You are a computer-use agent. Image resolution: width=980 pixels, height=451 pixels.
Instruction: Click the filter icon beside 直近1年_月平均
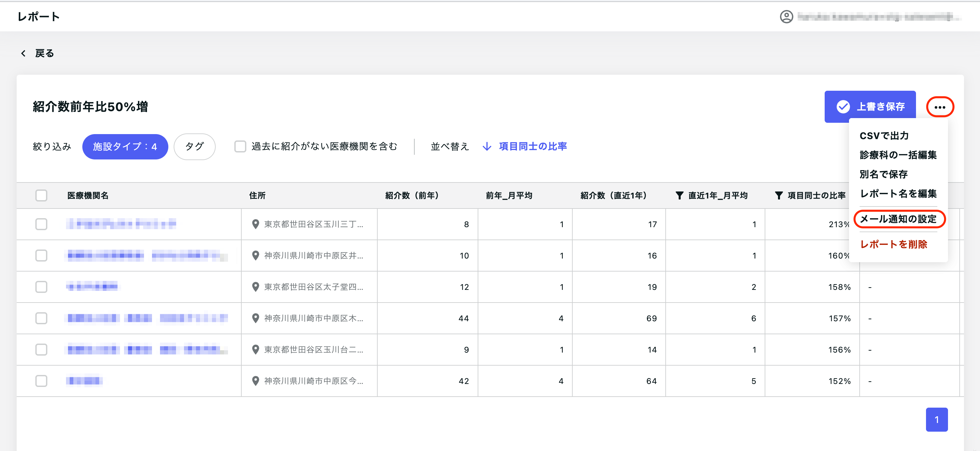pos(679,195)
